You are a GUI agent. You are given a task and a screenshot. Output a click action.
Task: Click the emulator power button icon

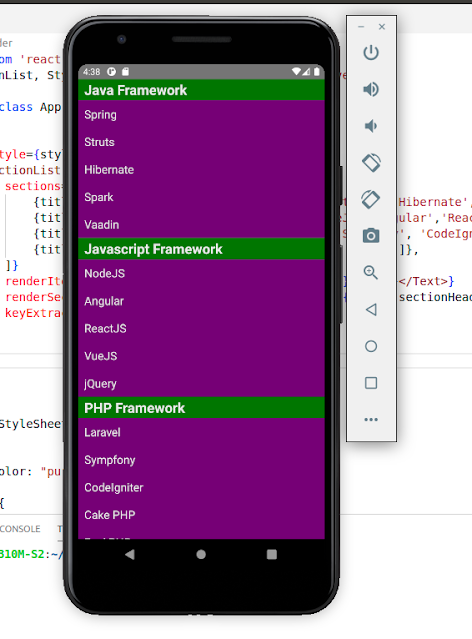coord(371,53)
